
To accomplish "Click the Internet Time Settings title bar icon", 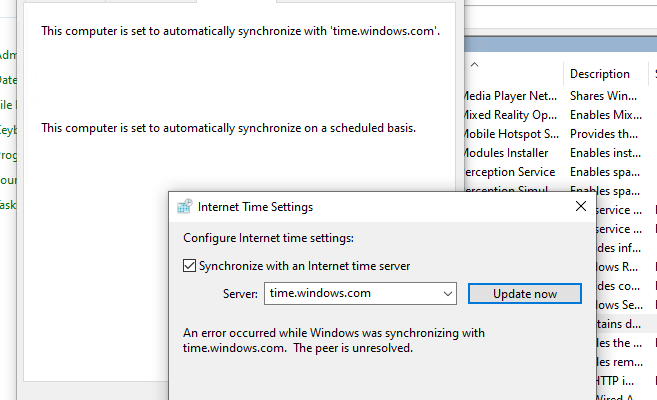I will point(184,207).
